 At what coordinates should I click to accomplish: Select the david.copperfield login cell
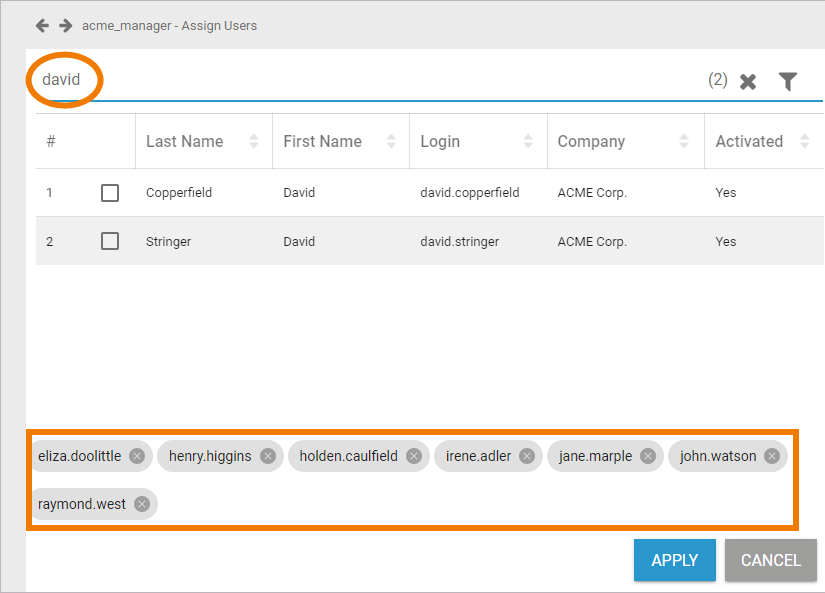pyautogui.click(x=469, y=193)
